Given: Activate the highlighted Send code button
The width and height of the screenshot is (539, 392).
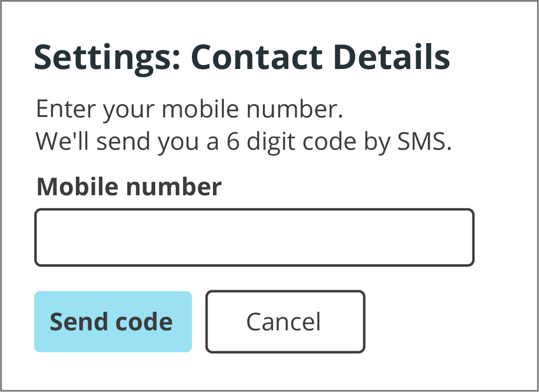Looking at the screenshot, I should [x=113, y=322].
